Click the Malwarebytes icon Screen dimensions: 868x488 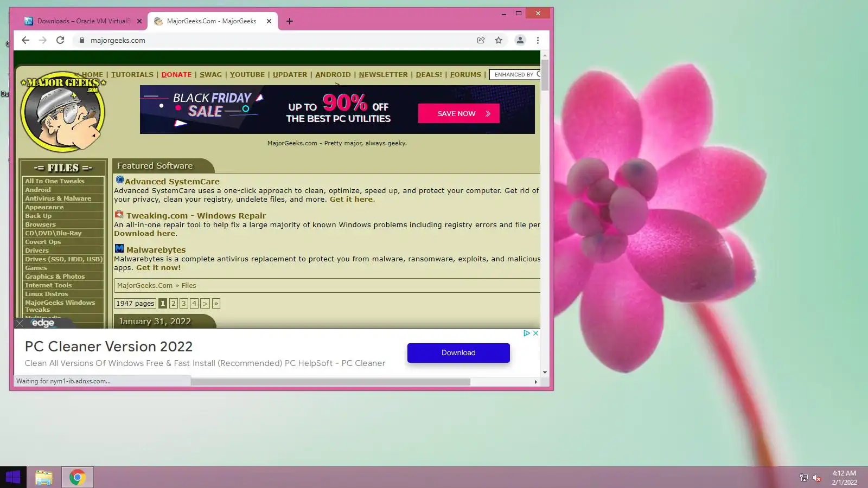[x=119, y=249]
